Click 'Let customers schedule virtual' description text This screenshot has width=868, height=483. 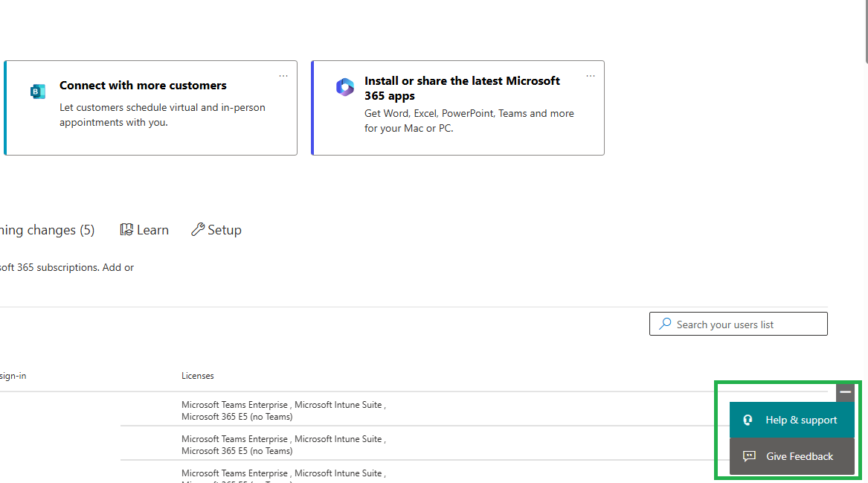click(162, 115)
